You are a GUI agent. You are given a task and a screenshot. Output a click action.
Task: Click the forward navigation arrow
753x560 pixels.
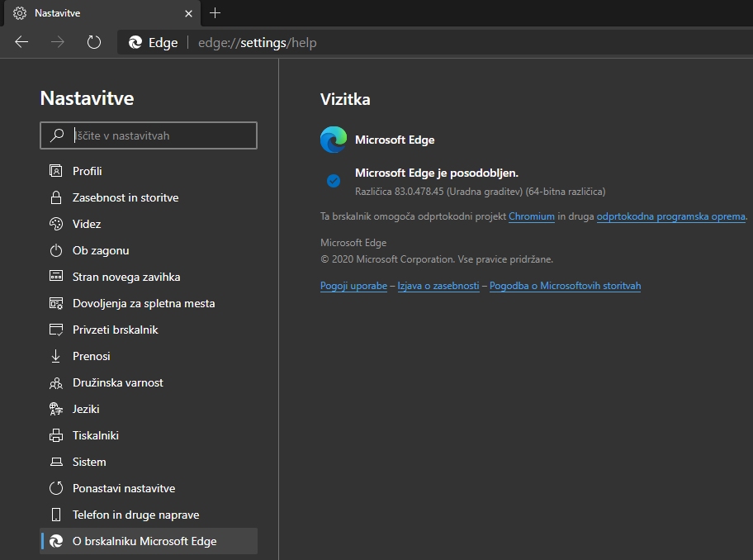click(x=58, y=42)
